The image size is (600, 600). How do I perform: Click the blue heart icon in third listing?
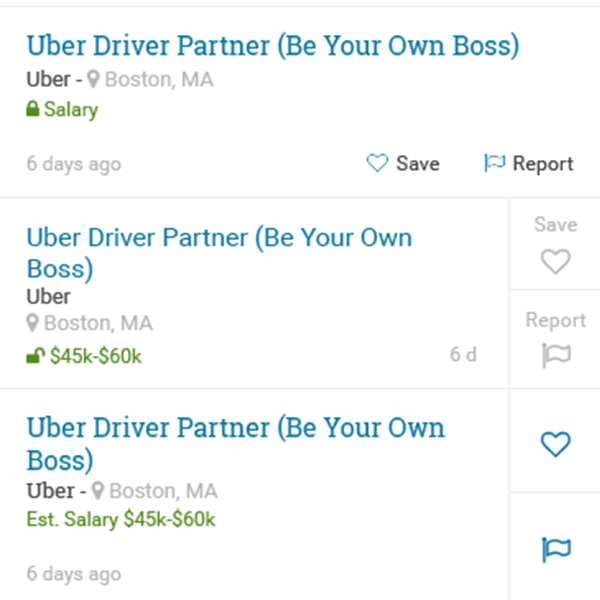click(x=556, y=444)
